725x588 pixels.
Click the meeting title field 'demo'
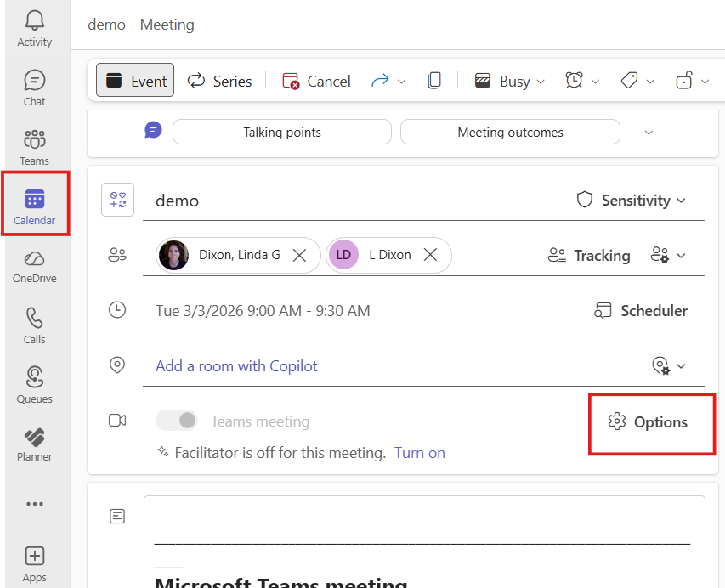click(x=340, y=201)
